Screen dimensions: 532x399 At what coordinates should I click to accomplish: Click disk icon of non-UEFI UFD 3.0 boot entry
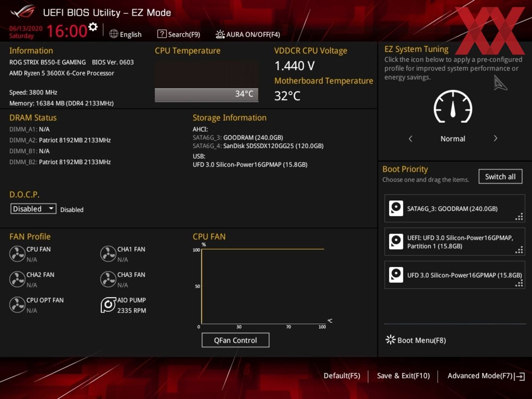(x=396, y=275)
